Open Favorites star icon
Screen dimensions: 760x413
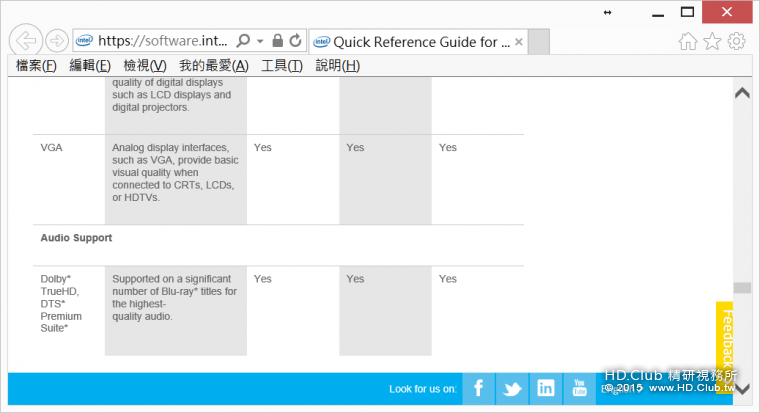pos(712,41)
